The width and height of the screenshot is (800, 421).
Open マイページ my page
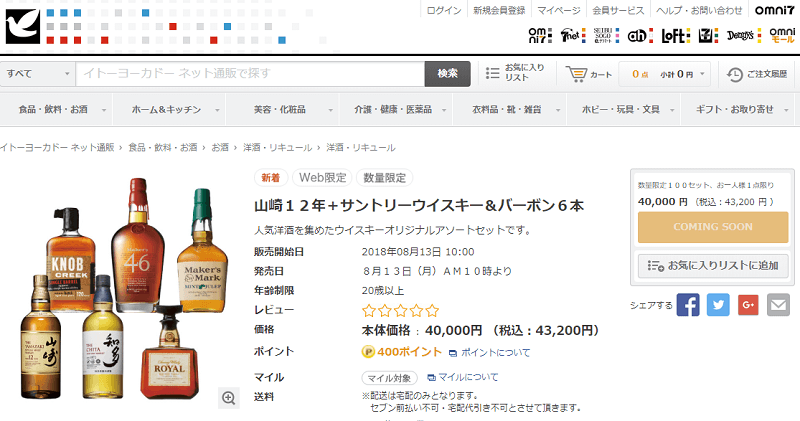tap(559, 10)
